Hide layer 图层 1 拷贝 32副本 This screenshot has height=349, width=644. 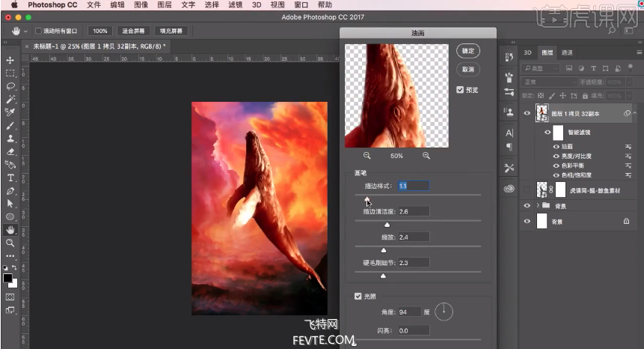pos(527,113)
